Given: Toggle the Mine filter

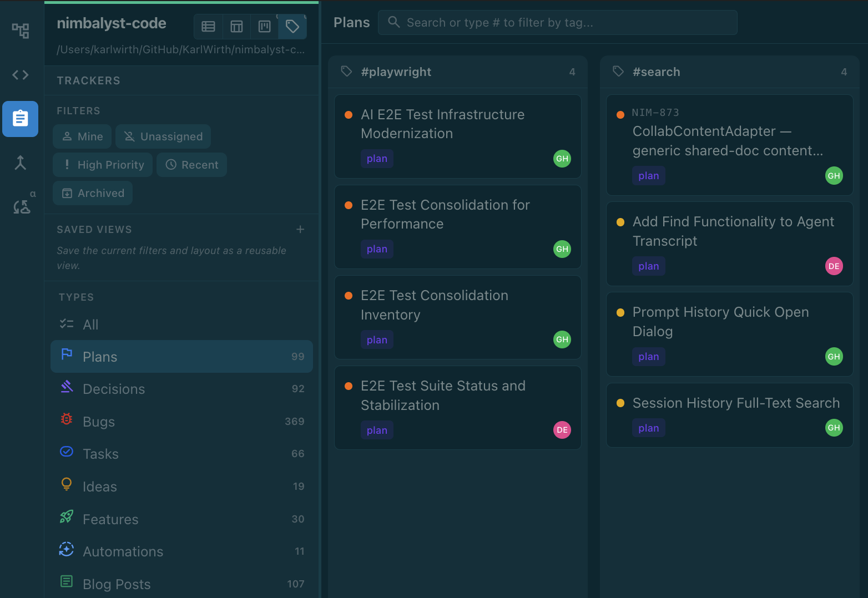Looking at the screenshot, I should 82,136.
